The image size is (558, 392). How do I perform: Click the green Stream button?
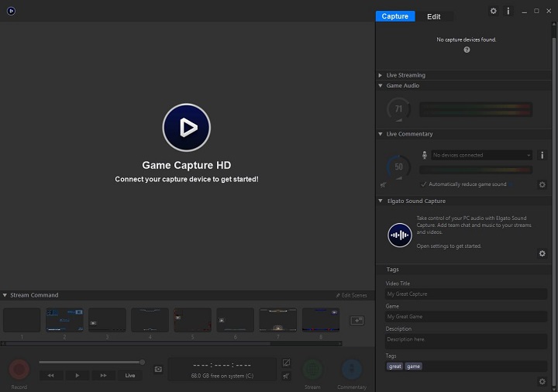pyautogui.click(x=312, y=370)
